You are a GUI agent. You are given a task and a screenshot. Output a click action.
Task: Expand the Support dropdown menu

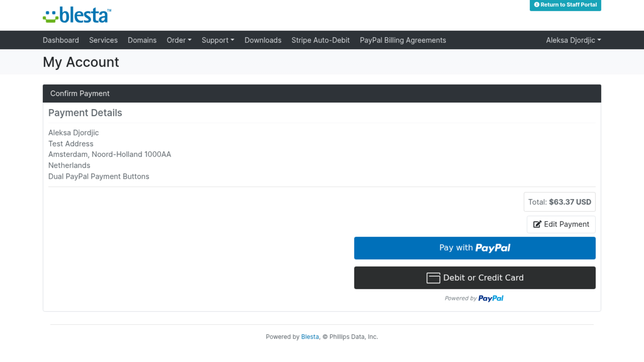pyautogui.click(x=218, y=40)
